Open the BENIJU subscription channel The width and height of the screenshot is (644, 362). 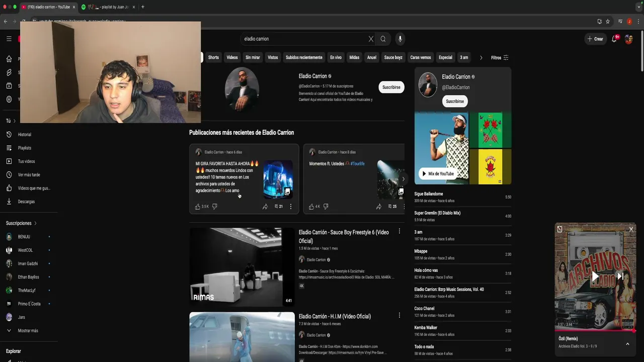[24, 237]
